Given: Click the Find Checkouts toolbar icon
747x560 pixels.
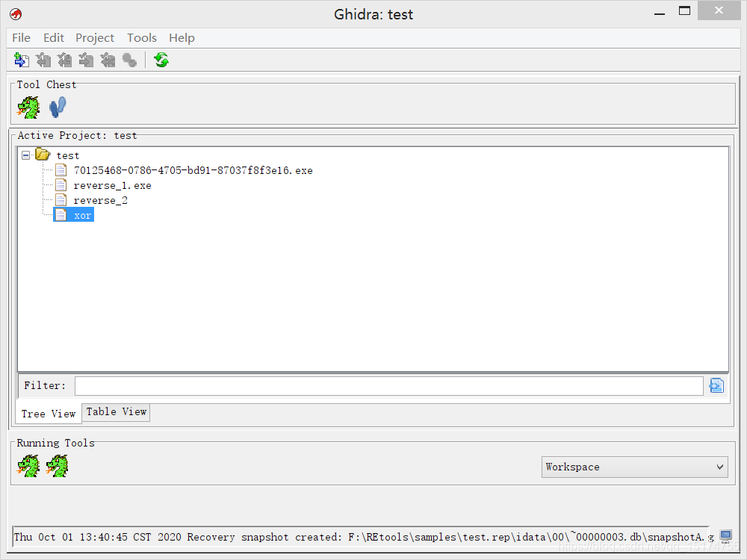Looking at the screenshot, I should 129,60.
